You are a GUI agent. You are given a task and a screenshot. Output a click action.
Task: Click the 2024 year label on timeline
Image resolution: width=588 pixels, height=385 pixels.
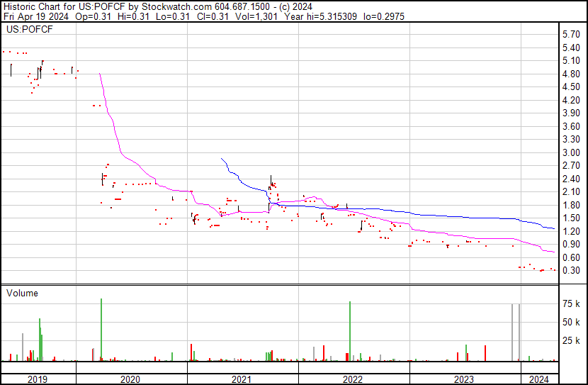coord(539,379)
